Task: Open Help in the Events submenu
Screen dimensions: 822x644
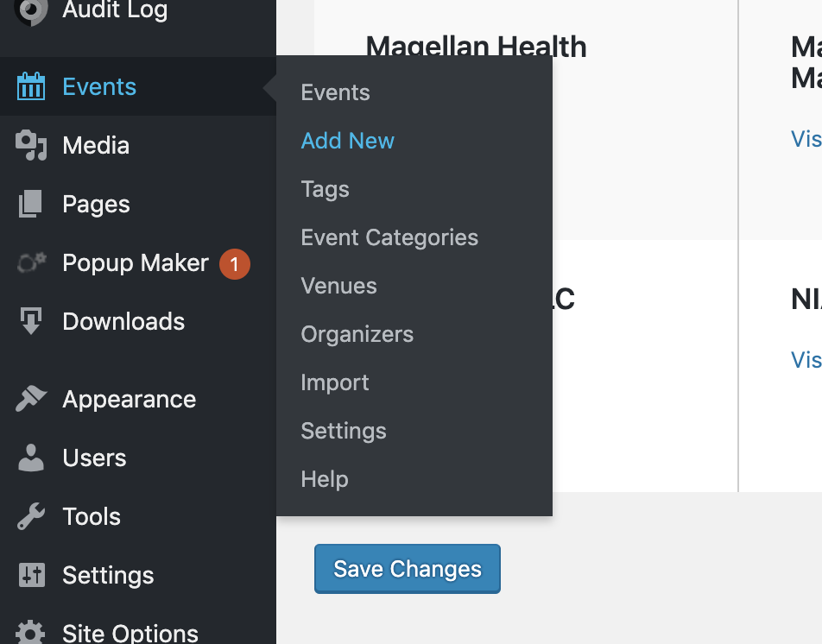Action: 325,479
